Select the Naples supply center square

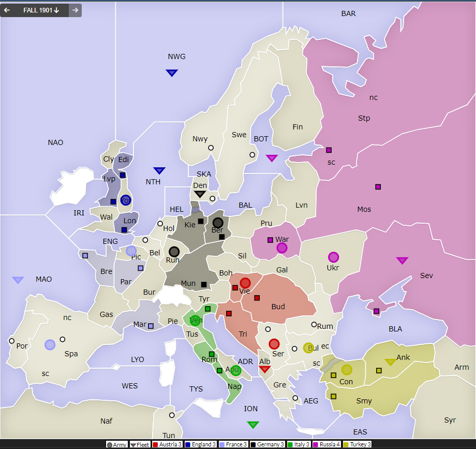[x=219, y=371]
